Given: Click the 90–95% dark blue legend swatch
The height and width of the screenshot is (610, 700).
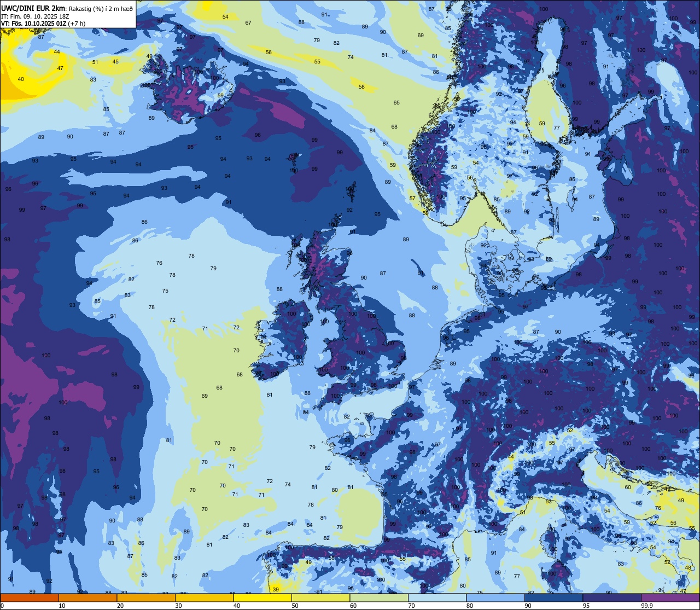Looking at the screenshot, I should [553, 597].
